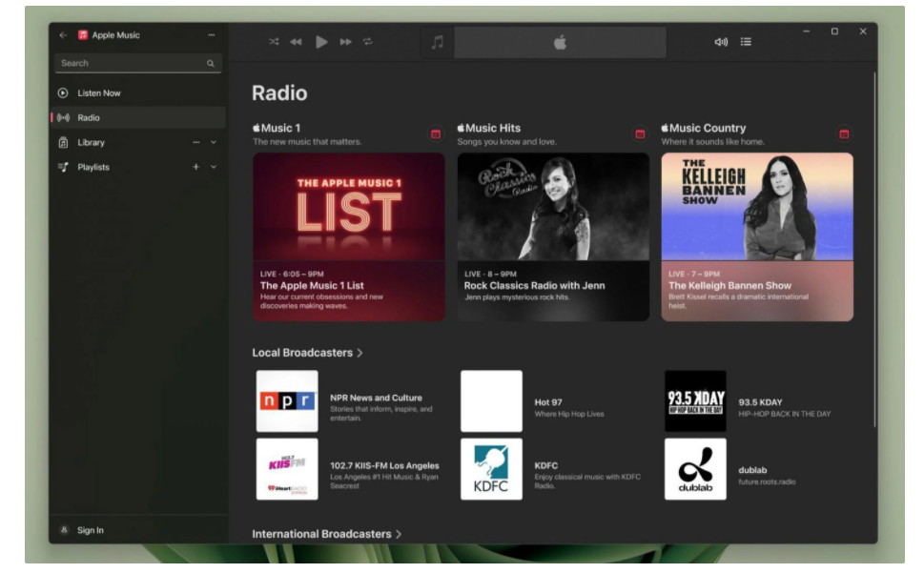The image size is (924, 573).
Task: Open the Library more options dots
Action: point(196,142)
